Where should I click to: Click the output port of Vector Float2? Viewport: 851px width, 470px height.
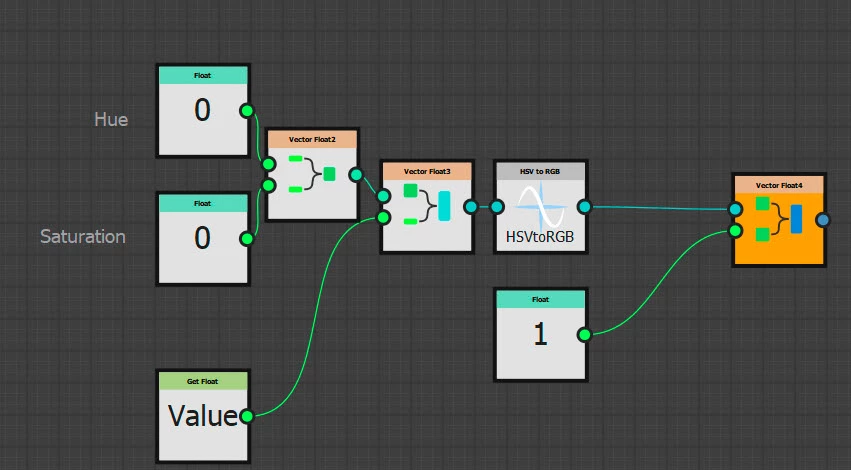[356, 174]
